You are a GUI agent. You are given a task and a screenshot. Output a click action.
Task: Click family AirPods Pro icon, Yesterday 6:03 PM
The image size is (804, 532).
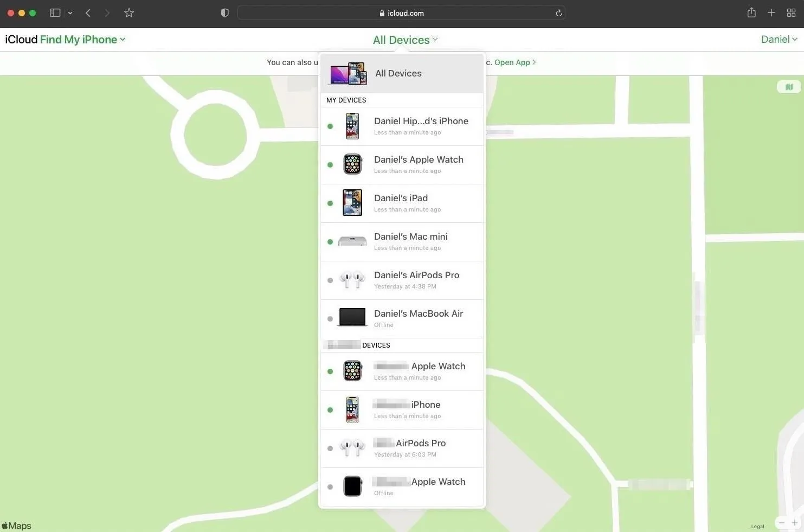[352, 448]
